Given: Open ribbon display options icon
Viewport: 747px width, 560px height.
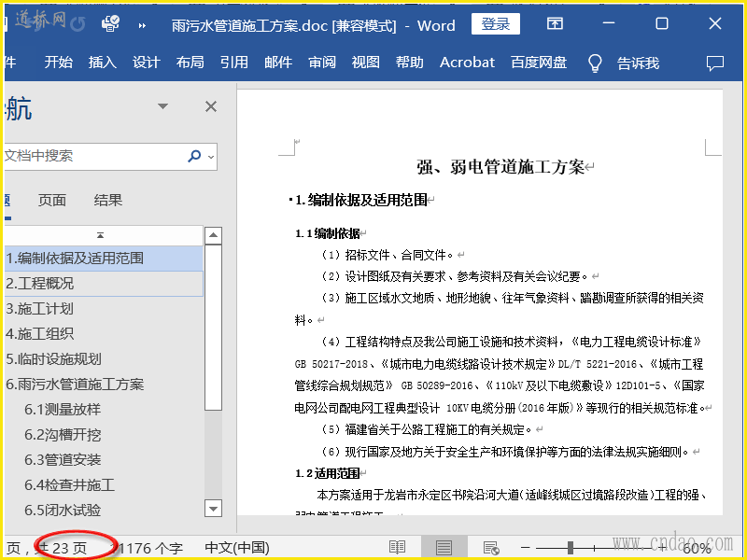Looking at the screenshot, I should 555,23.
